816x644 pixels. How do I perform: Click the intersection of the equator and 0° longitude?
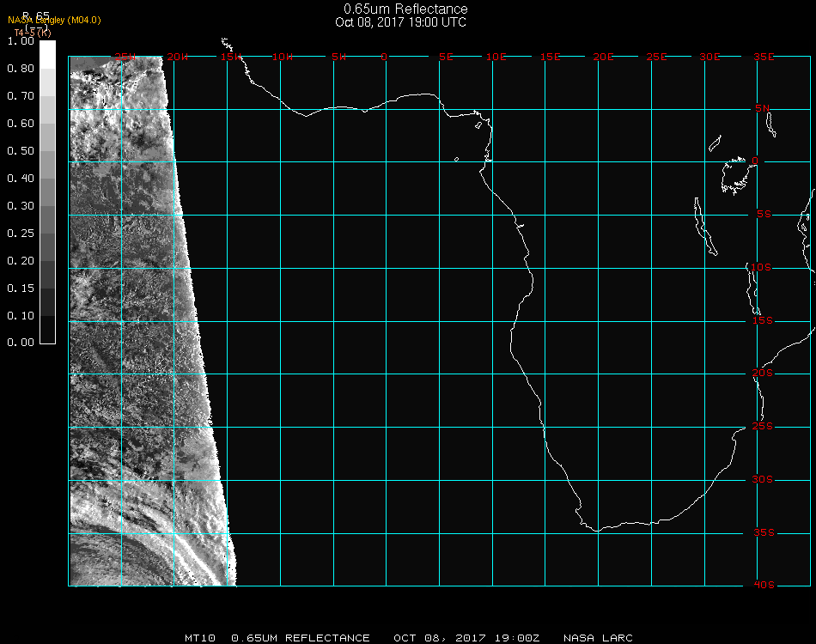pos(386,161)
